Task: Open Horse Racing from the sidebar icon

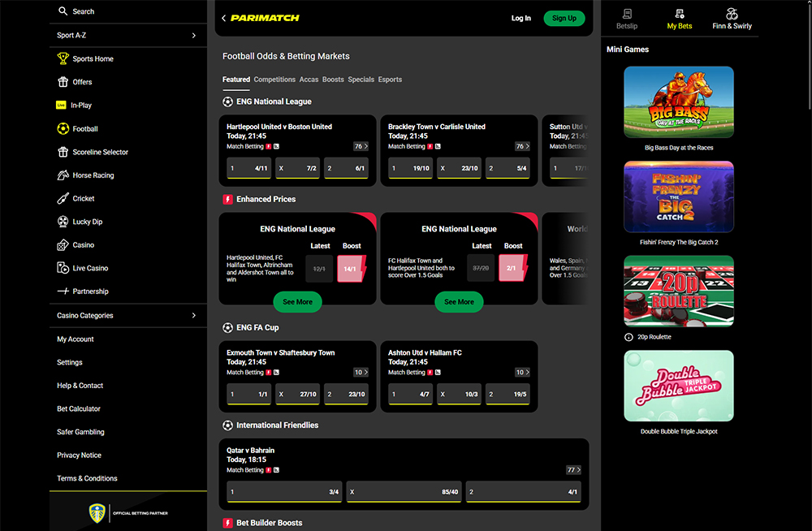Action: click(63, 175)
